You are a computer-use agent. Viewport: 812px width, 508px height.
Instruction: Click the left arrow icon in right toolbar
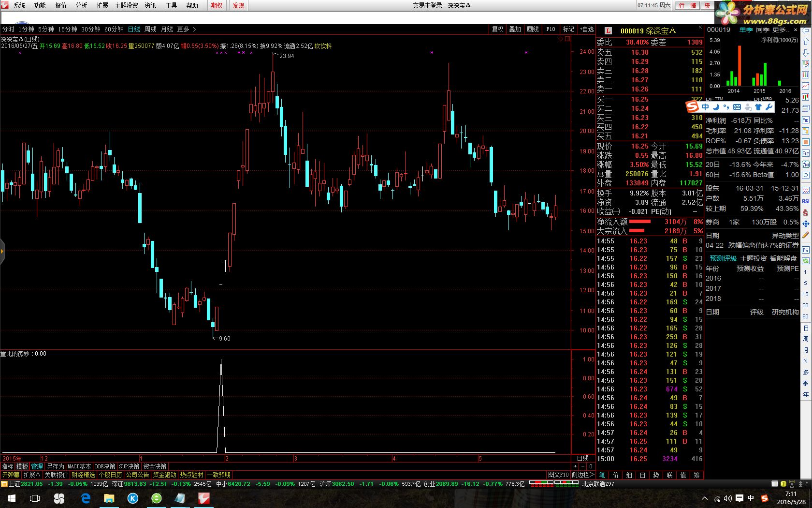coord(805,30)
